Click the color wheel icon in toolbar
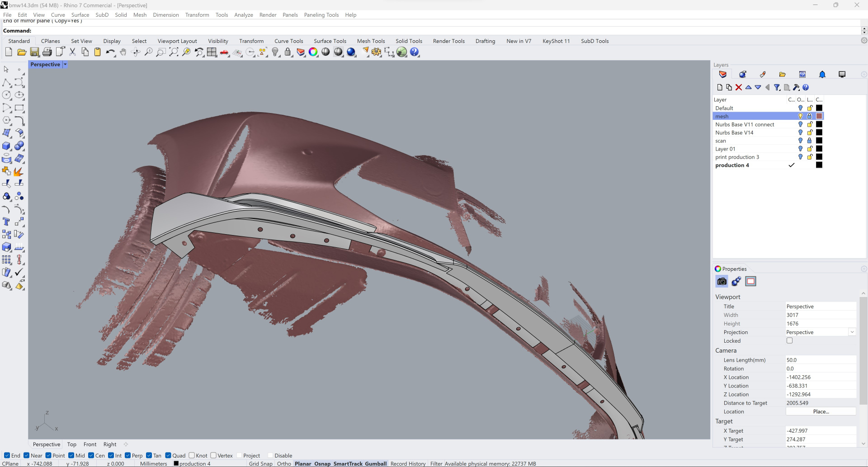 313,52
